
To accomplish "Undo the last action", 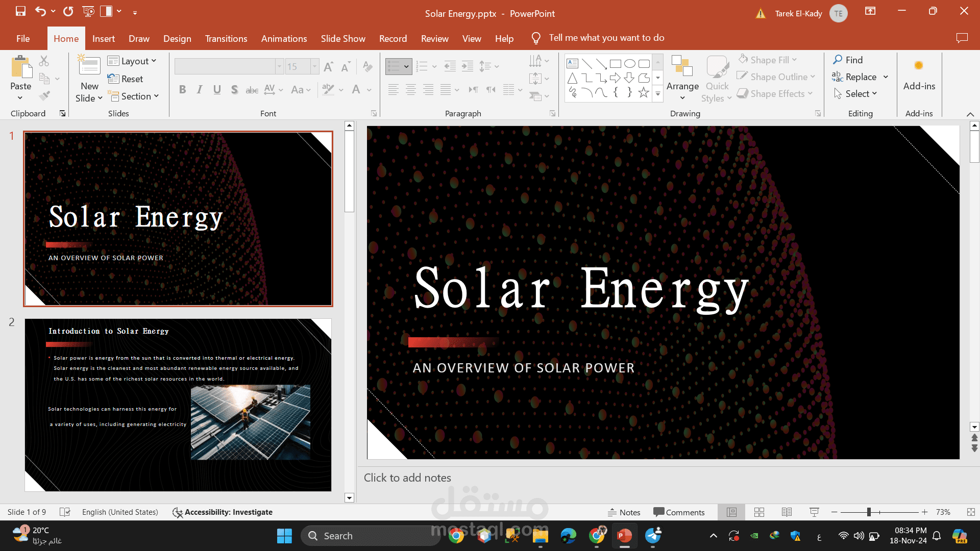I will click(x=40, y=11).
